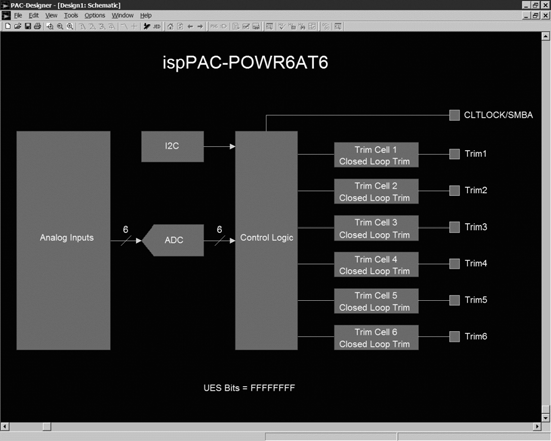Image resolution: width=551 pixels, height=441 pixels.
Task: Select the I2C block
Action: coord(172,147)
